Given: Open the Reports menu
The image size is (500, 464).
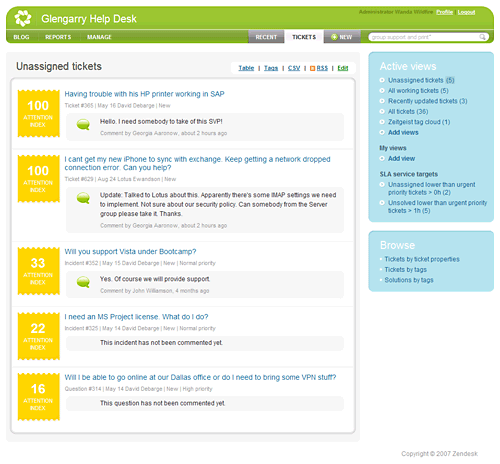Looking at the screenshot, I should pyautogui.click(x=58, y=37).
